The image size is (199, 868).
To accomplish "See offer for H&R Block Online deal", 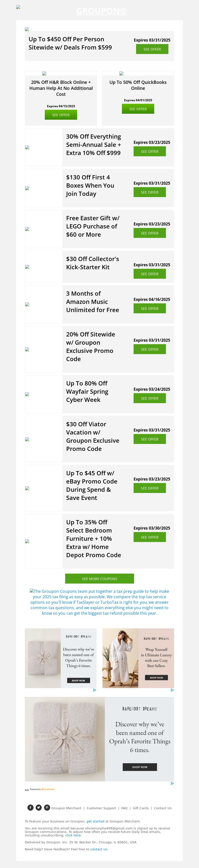I will tap(61, 115).
